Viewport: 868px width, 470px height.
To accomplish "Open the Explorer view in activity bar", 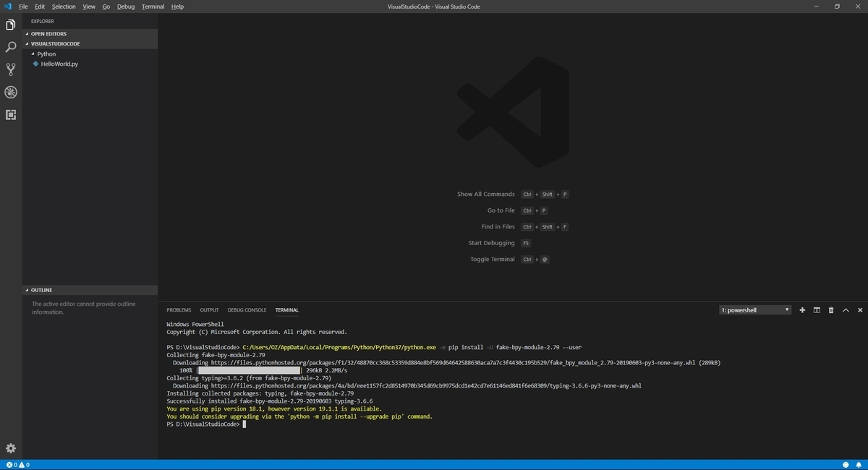I will click(x=11, y=25).
